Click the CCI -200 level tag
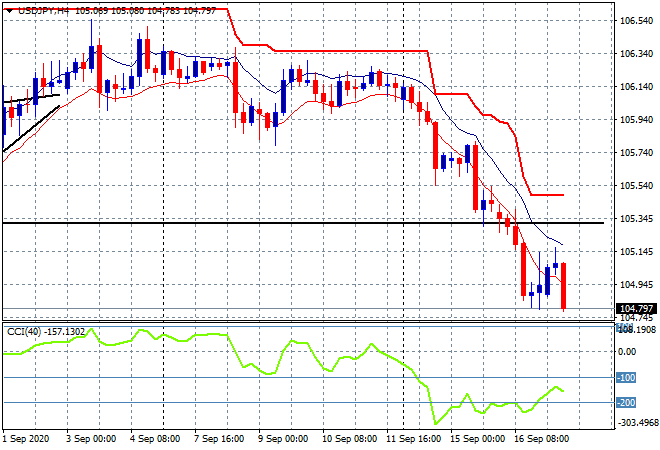This screenshot has height=450, width=660. point(626,403)
